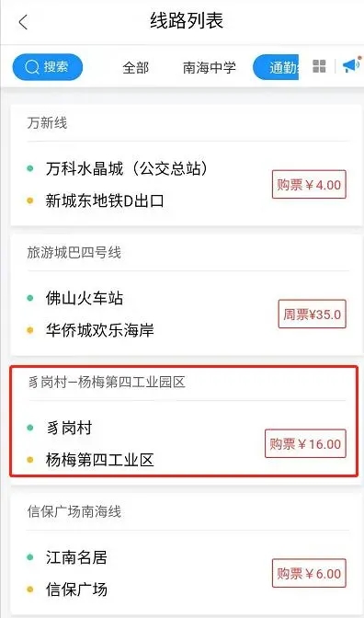Buy the ¥4.00 ticket for 万新线
Image resolution: width=364 pixels, height=618 pixels.
[309, 185]
